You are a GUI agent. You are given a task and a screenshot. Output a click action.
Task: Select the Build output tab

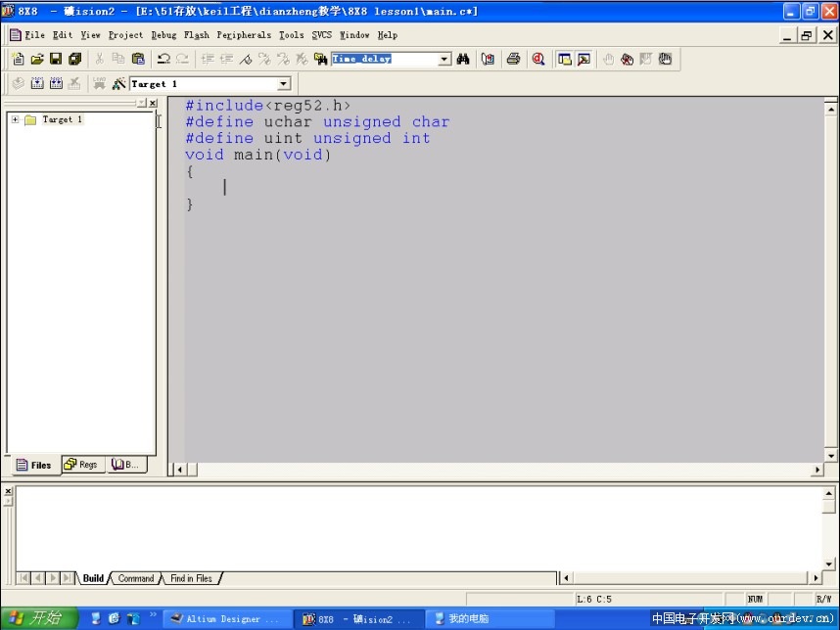93,578
